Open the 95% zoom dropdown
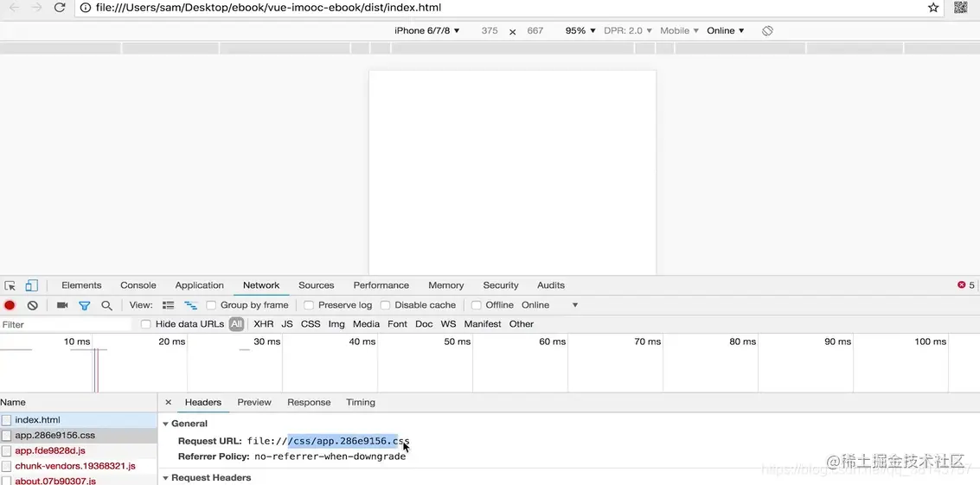Screen dimensions: 980x485 pyautogui.click(x=580, y=30)
